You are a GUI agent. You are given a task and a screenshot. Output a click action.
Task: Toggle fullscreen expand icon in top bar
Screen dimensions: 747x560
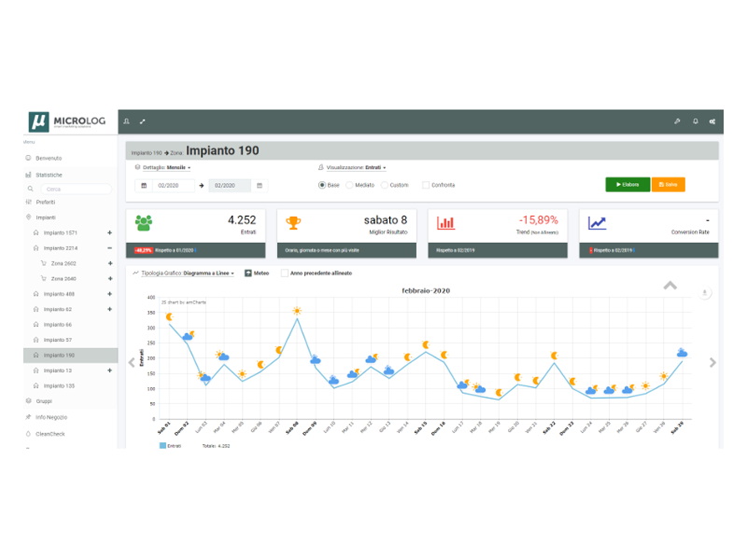click(143, 121)
